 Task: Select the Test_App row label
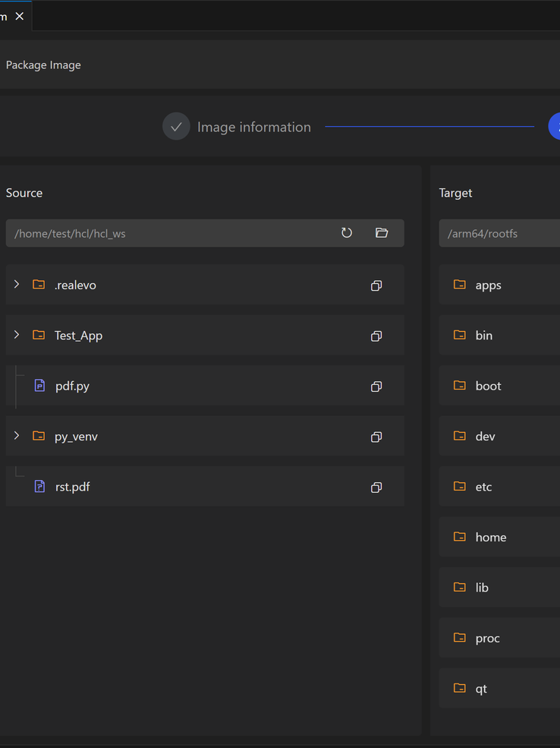[x=79, y=336]
